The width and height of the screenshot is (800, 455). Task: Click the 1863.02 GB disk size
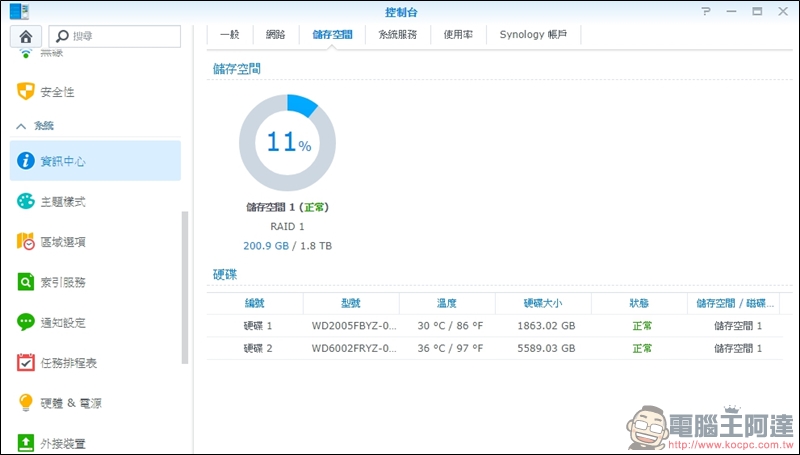[546, 326]
